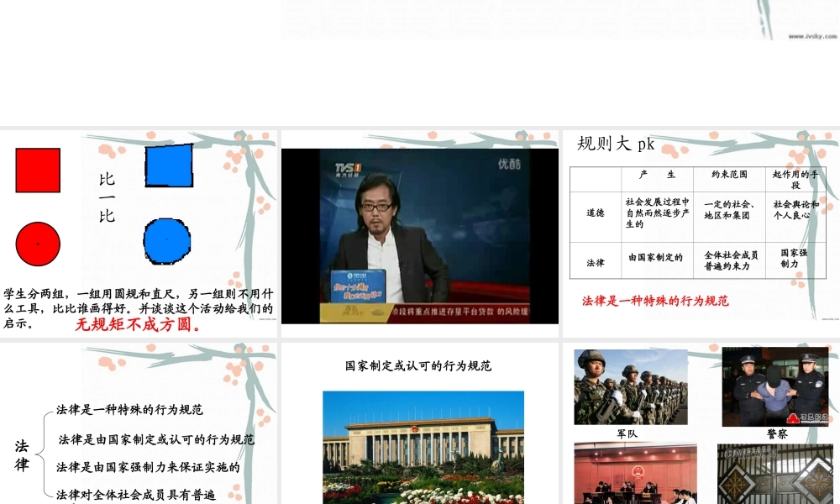The height and width of the screenshot is (504, 840).
Task: Click the '起作用的手段' column header
Action: pyautogui.click(x=795, y=180)
